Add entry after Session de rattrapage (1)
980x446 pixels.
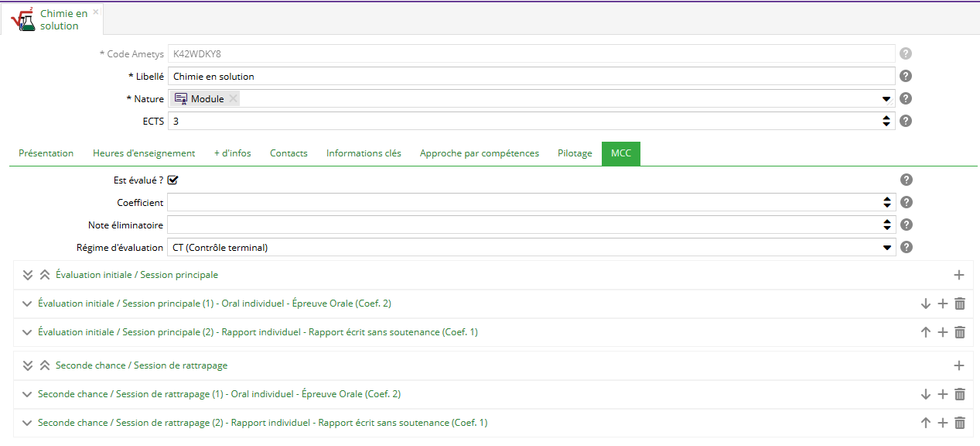943,394
